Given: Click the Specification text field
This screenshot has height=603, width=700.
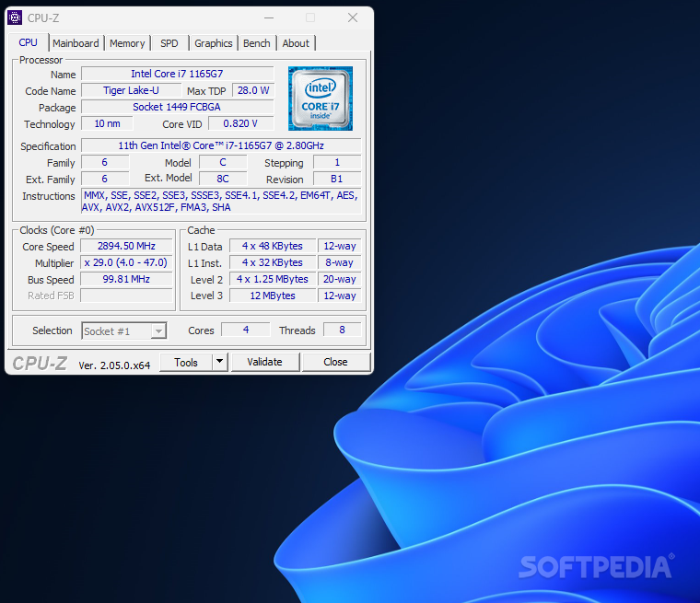Looking at the screenshot, I should (221, 145).
